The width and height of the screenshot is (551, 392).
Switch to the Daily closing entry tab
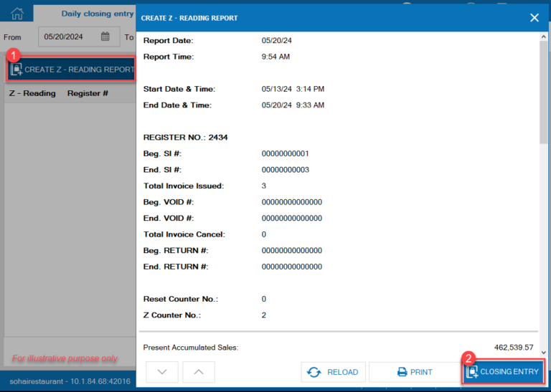click(x=97, y=13)
